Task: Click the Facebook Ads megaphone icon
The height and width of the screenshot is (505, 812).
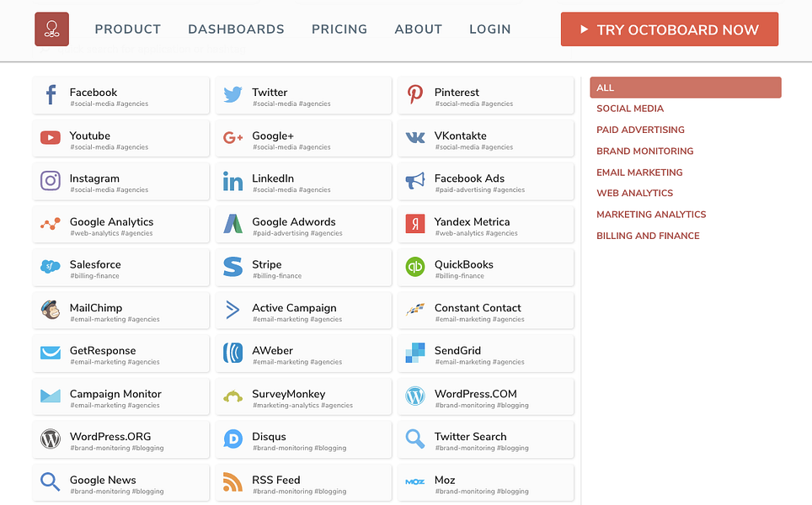Action: 415,181
